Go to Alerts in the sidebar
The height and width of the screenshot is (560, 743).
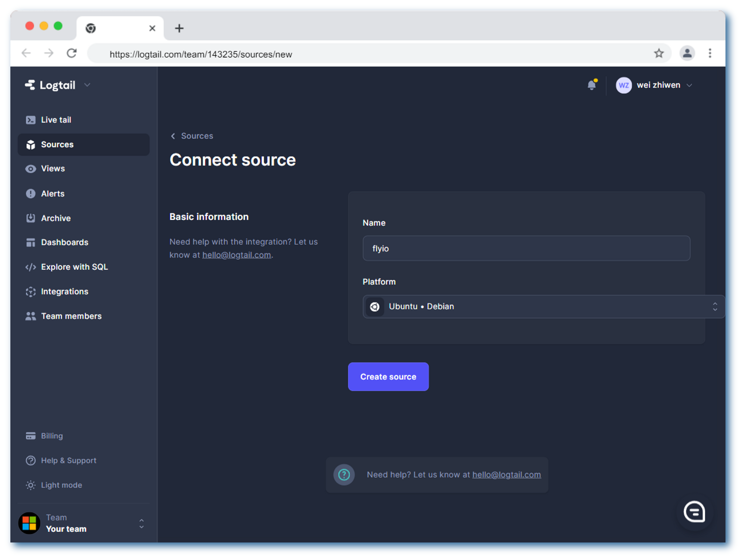click(x=83, y=193)
